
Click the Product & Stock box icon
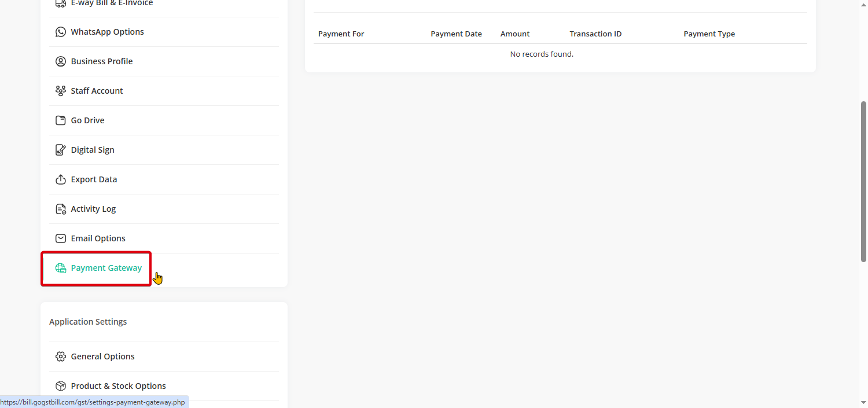[x=60, y=386]
